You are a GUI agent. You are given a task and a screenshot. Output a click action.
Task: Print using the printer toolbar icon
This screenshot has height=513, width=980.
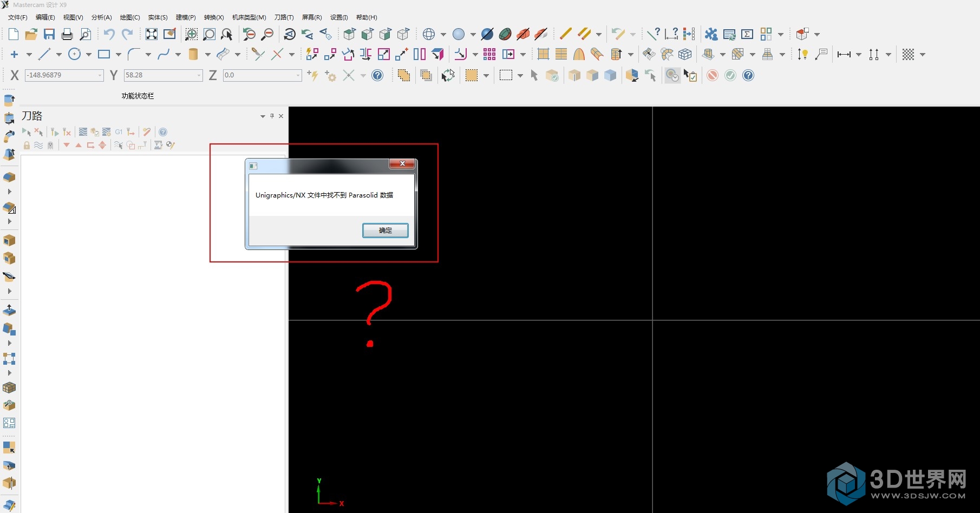click(67, 34)
